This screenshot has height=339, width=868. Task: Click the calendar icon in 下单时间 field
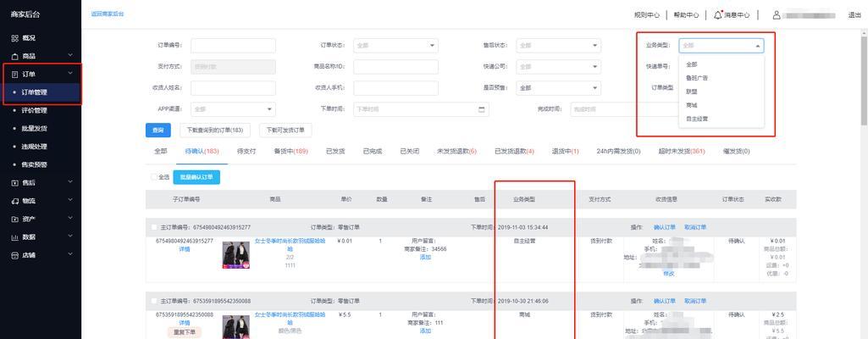482,109
